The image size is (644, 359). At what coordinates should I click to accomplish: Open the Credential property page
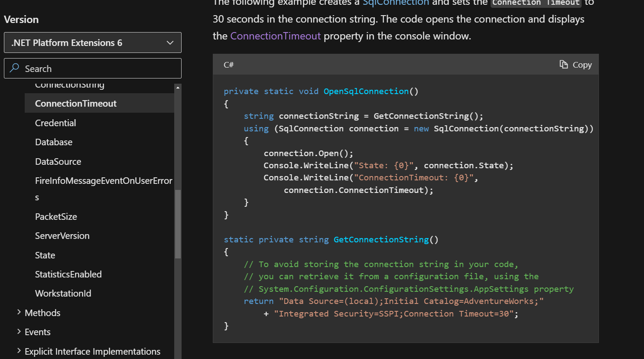coord(55,123)
